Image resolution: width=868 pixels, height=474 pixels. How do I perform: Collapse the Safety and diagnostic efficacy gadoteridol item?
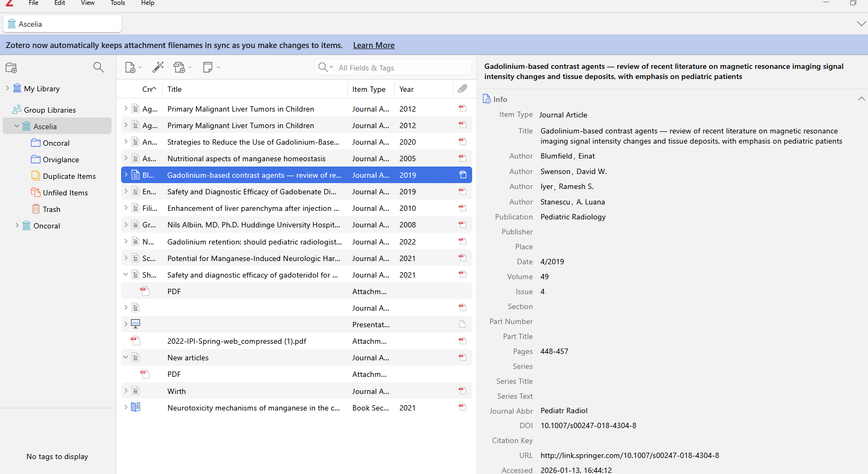(x=126, y=274)
